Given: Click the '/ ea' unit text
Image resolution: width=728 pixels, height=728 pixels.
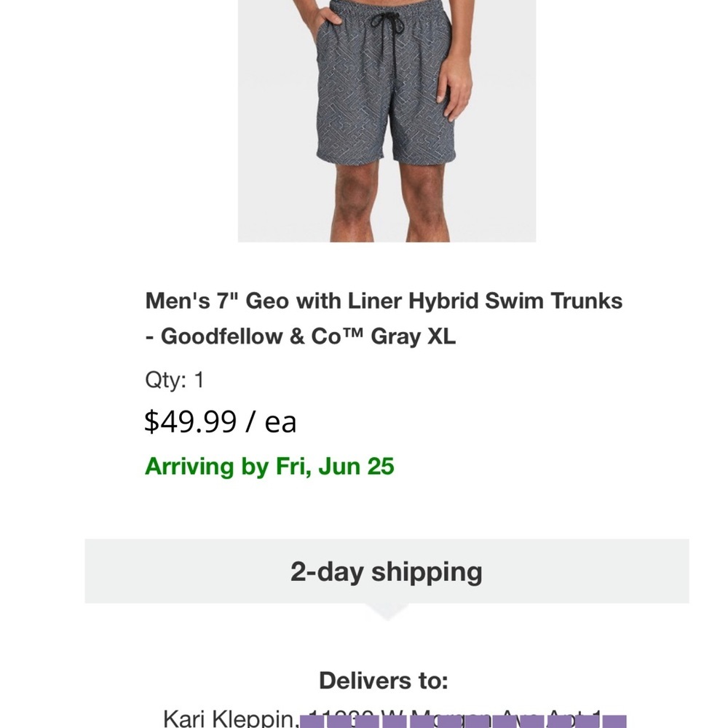Looking at the screenshot, I should click(272, 422).
